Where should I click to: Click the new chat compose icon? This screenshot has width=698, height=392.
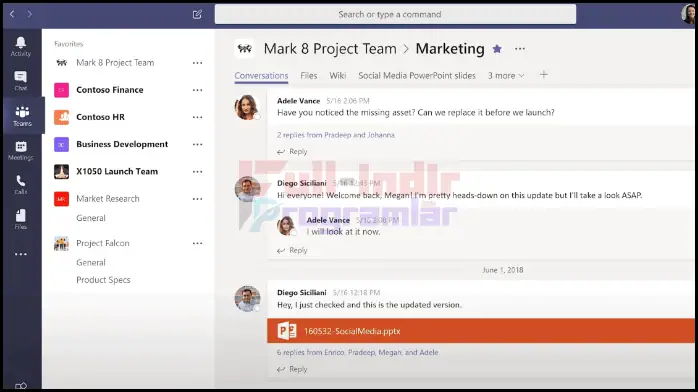click(197, 14)
